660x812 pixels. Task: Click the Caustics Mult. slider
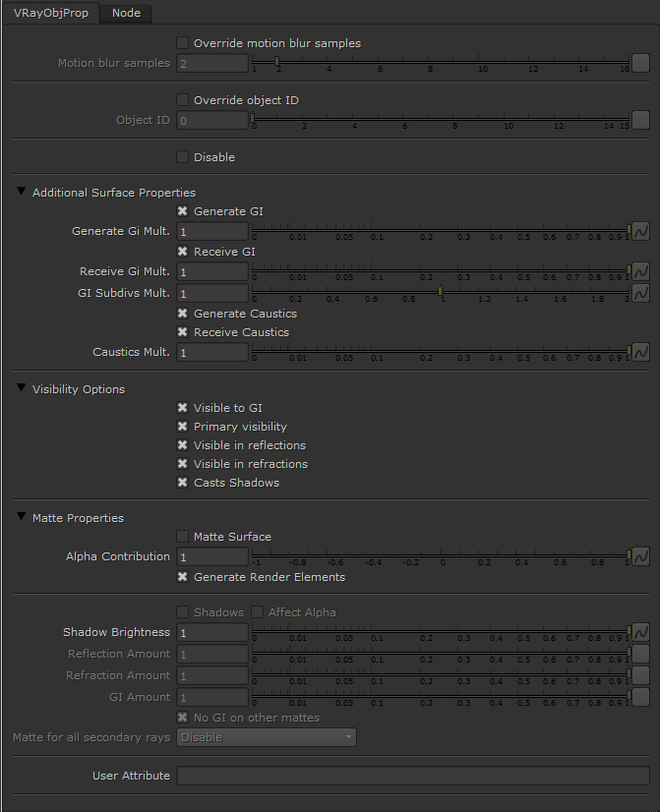(441, 352)
